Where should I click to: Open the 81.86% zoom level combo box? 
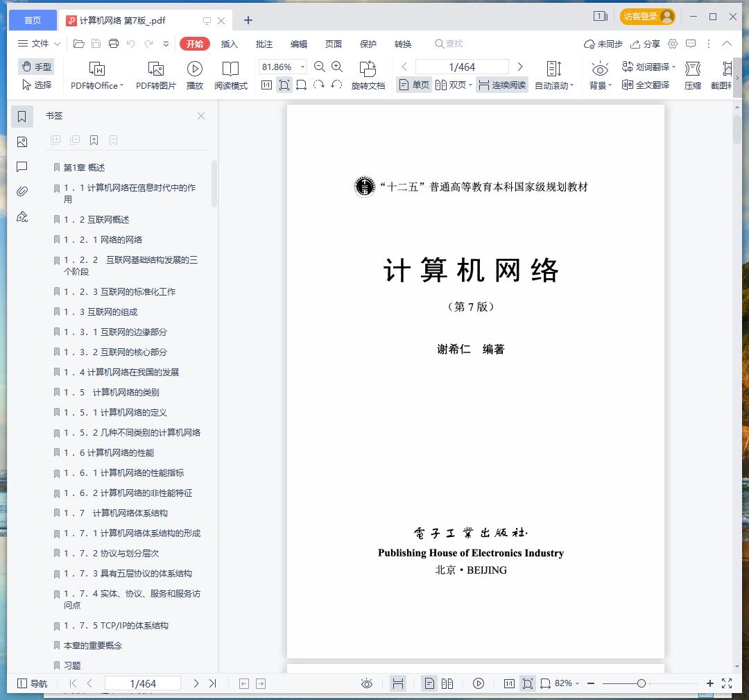[x=282, y=67]
